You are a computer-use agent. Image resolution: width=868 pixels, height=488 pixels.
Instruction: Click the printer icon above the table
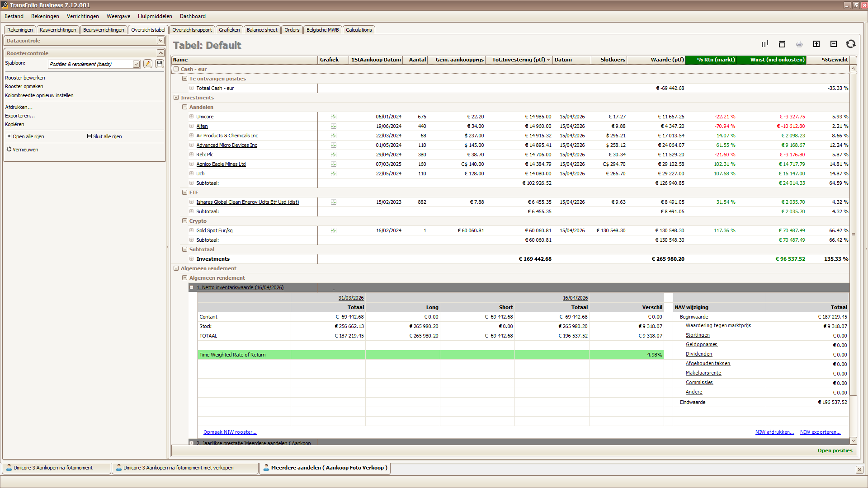pyautogui.click(x=799, y=44)
